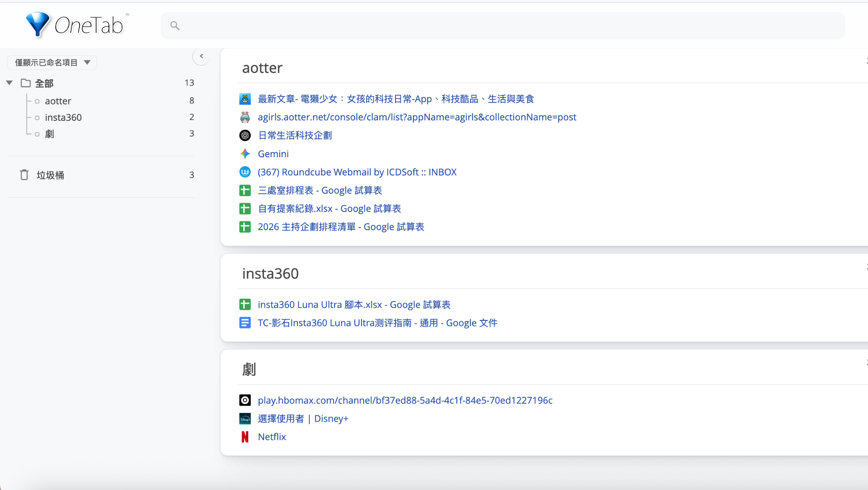Viewport: 868px width, 490px height.
Task: Open 自有提案紀錄.xlsx link
Action: click(x=329, y=209)
